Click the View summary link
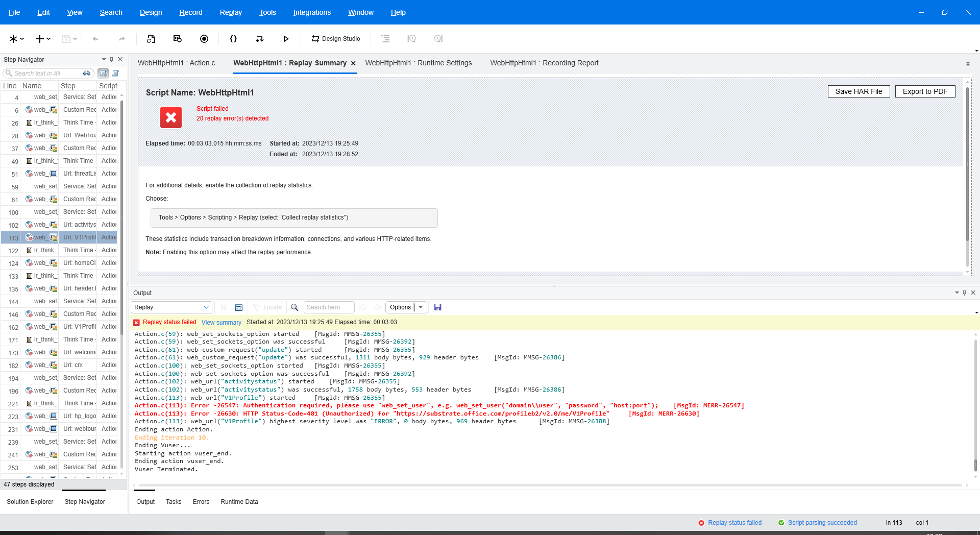The height and width of the screenshot is (535, 980). pos(222,323)
